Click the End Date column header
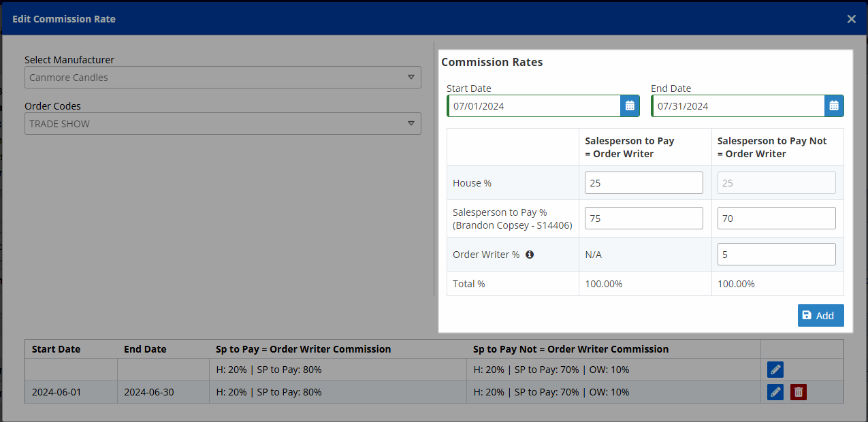868x422 pixels. pyautogui.click(x=145, y=349)
